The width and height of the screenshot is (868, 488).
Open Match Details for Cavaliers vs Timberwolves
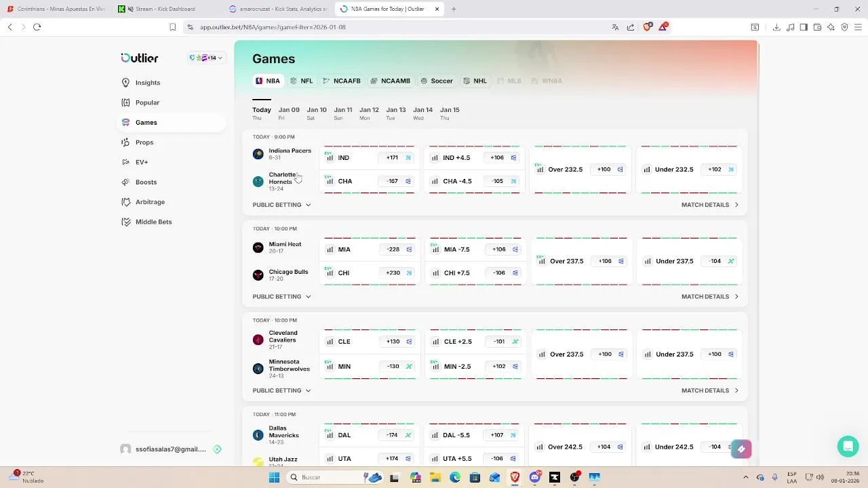pyautogui.click(x=710, y=390)
